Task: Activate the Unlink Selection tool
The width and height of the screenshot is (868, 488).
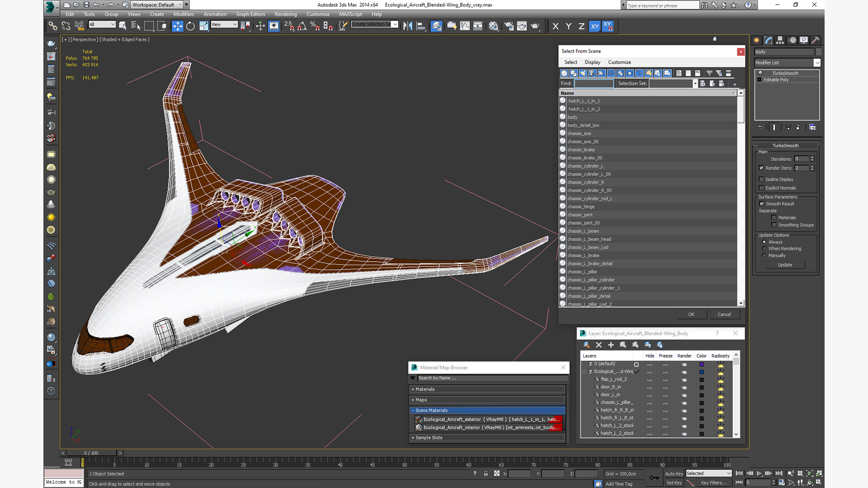Action: coord(66,26)
